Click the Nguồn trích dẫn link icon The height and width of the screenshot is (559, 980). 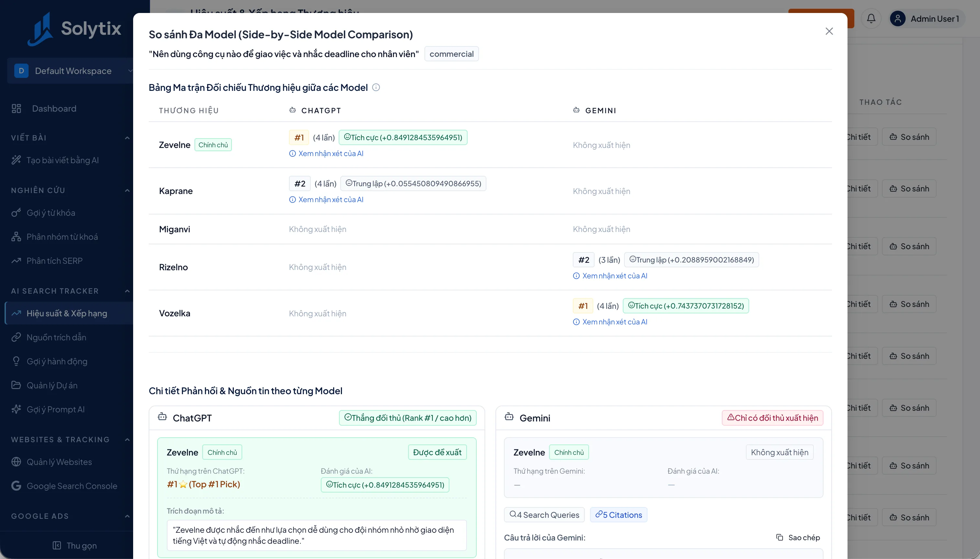coord(16,337)
